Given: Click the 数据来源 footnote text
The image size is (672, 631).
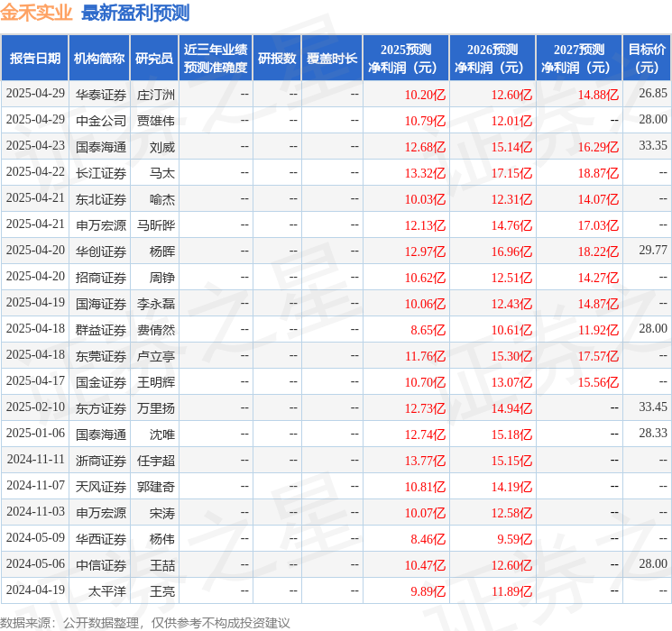Looking at the screenshot, I should coord(145,622).
